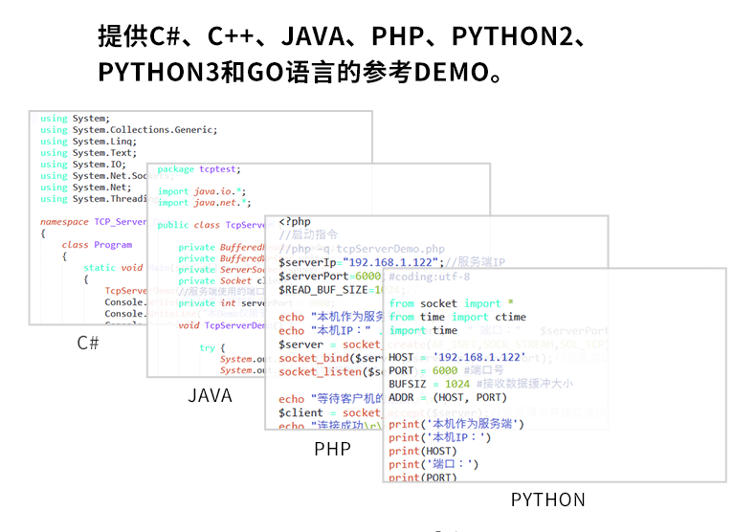
Task: Click "print('端口：')" Python line
Action: pos(434,464)
